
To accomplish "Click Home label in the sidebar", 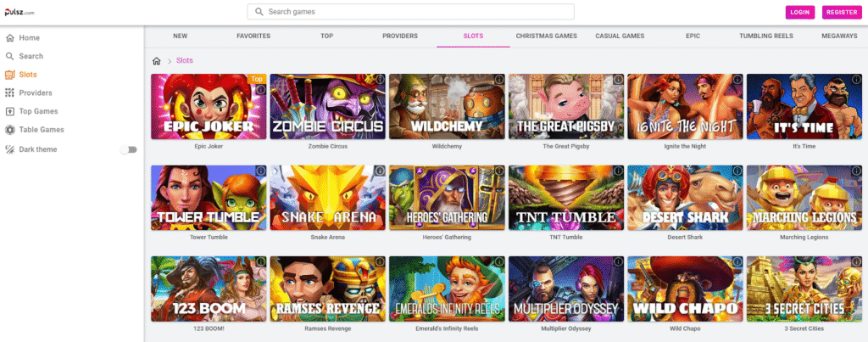I will pyautogui.click(x=30, y=37).
